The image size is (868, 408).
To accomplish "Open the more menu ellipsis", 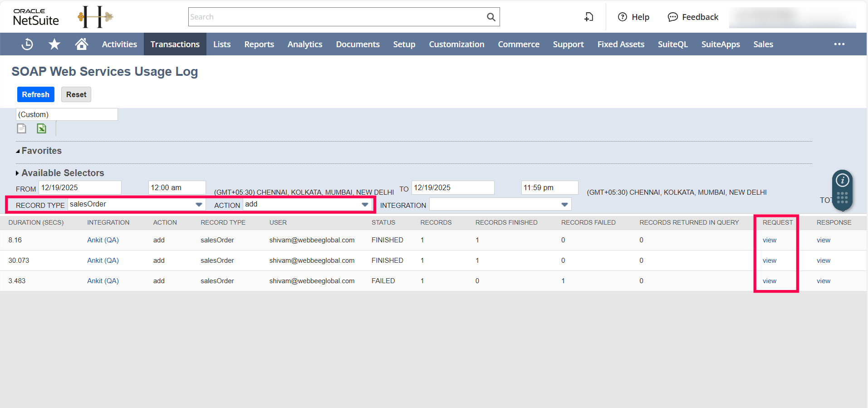I will pyautogui.click(x=839, y=44).
